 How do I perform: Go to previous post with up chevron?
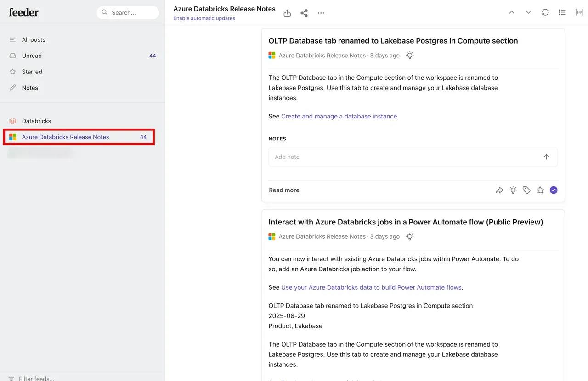[x=511, y=12]
